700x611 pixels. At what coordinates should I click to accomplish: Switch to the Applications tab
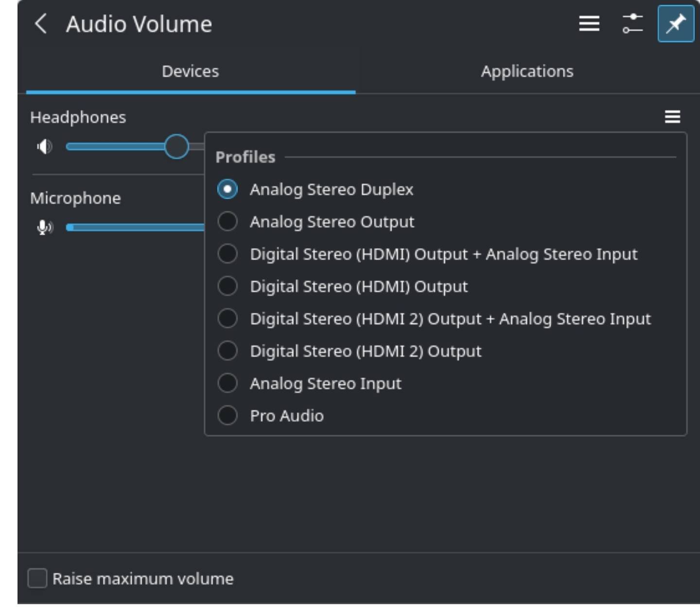527,72
